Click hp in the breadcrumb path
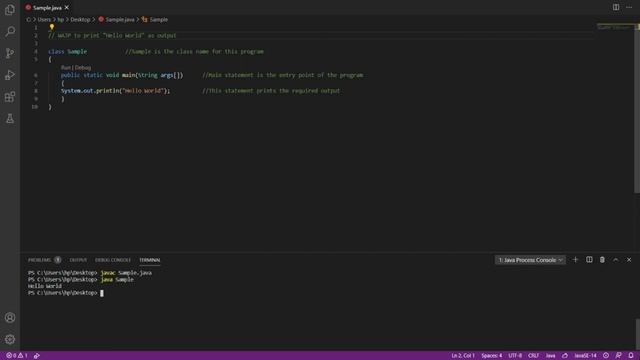The image size is (640, 360). [x=60, y=20]
